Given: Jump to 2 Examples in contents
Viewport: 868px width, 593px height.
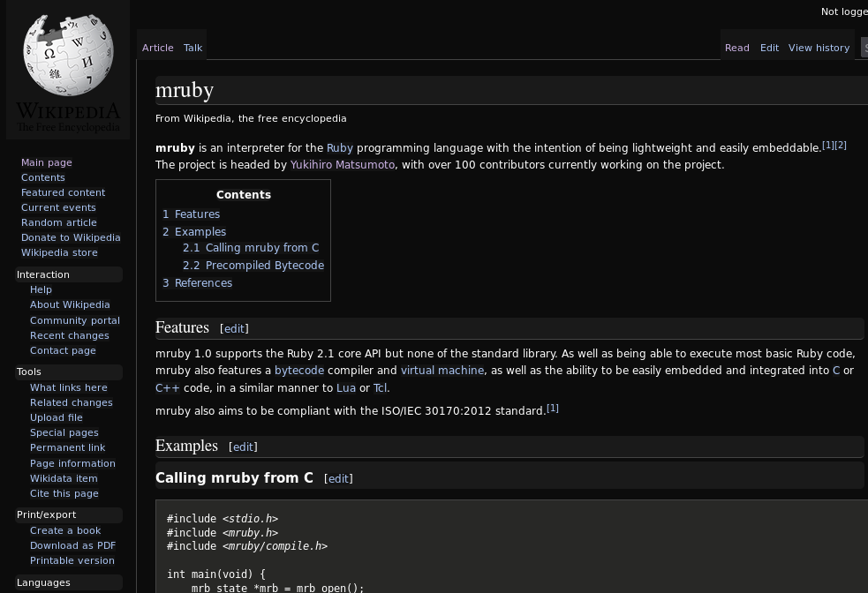Looking at the screenshot, I should (x=194, y=232).
